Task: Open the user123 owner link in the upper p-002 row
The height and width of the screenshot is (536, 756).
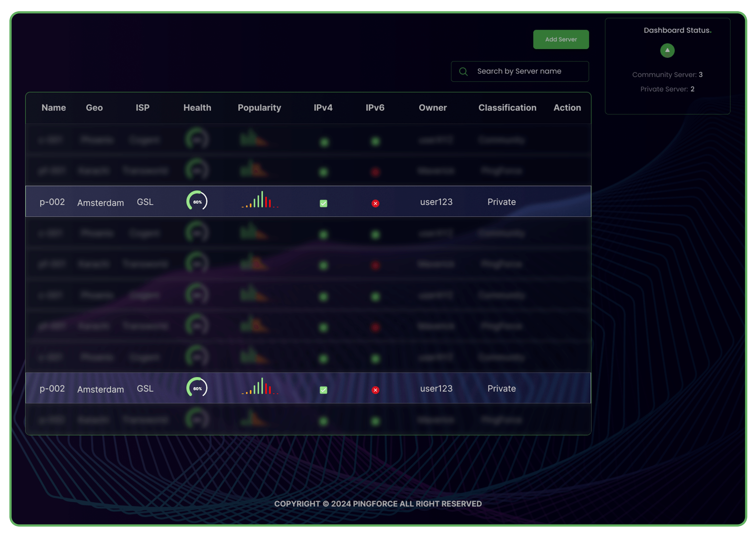Action: (436, 202)
